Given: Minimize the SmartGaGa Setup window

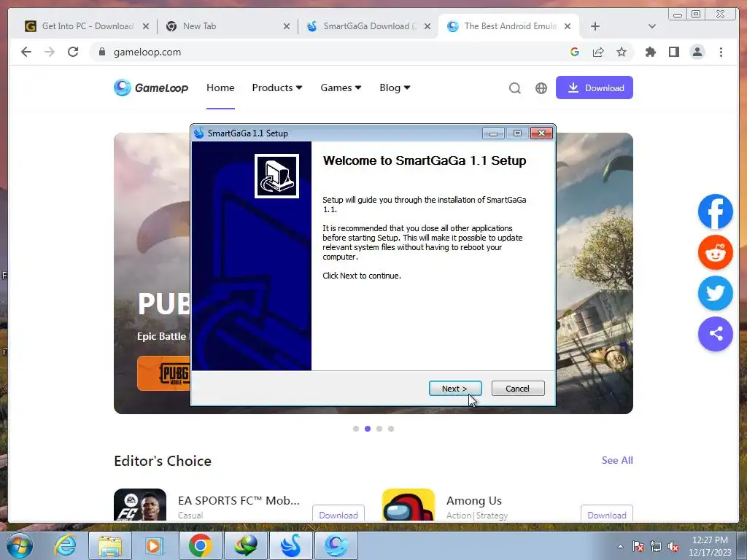Looking at the screenshot, I should [x=493, y=133].
